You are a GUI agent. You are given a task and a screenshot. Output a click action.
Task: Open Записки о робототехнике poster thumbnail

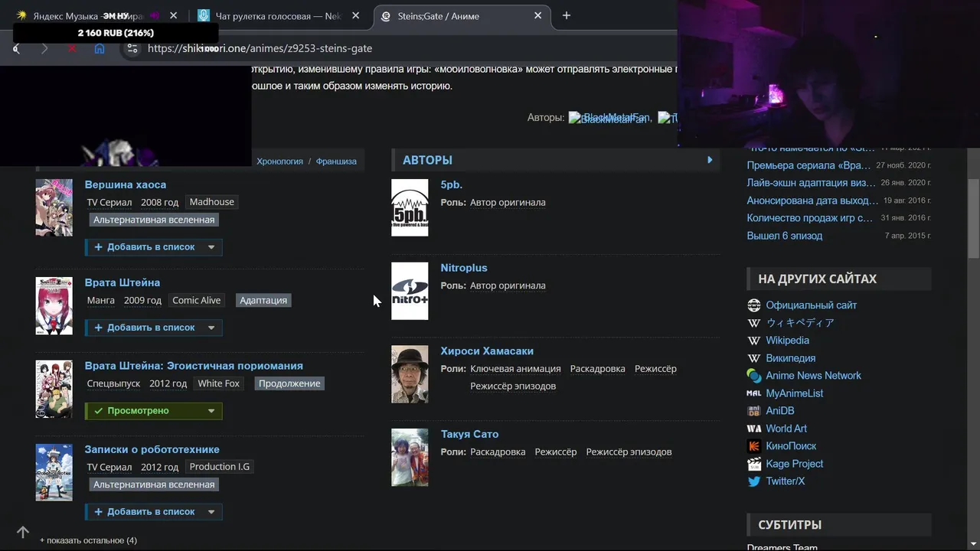(x=54, y=472)
